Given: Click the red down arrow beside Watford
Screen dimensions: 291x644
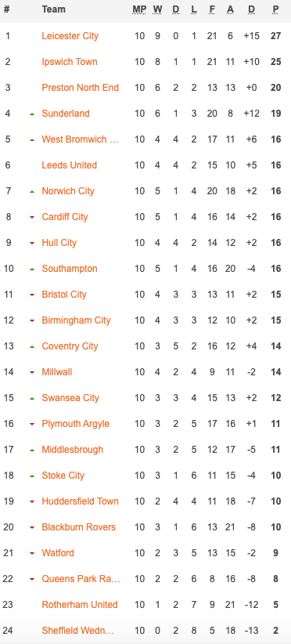Looking at the screenshot, I should [32, 554].
